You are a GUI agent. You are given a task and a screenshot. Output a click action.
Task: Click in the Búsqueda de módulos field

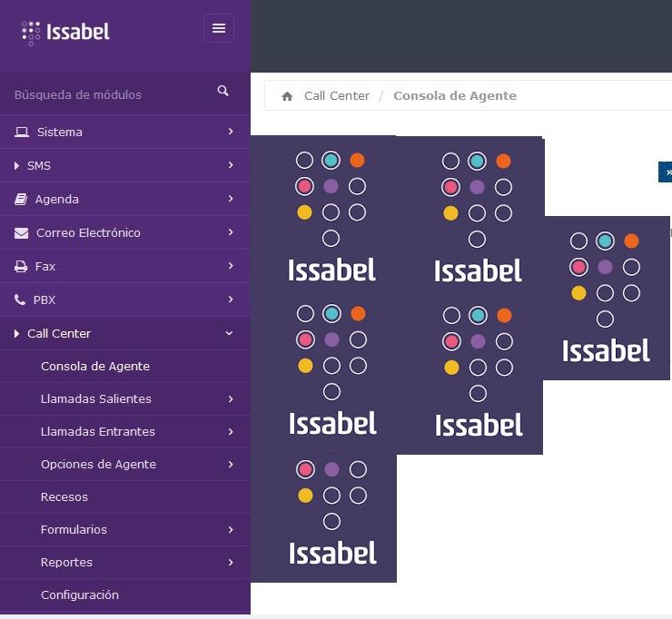[100, 94]
